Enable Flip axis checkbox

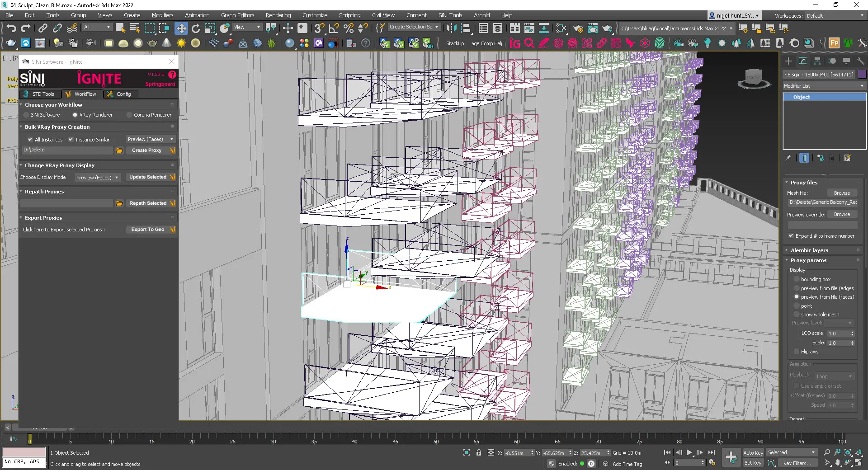797,352
